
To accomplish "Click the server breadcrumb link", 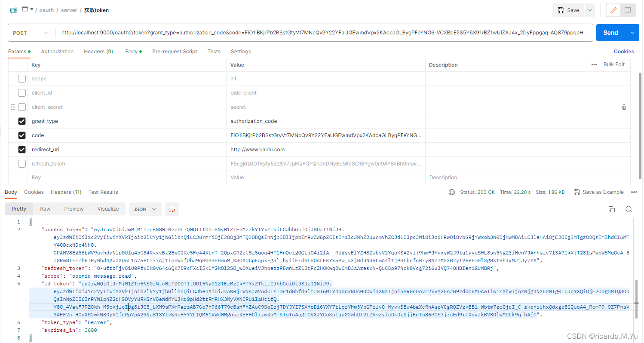I will tap(69, 10).
